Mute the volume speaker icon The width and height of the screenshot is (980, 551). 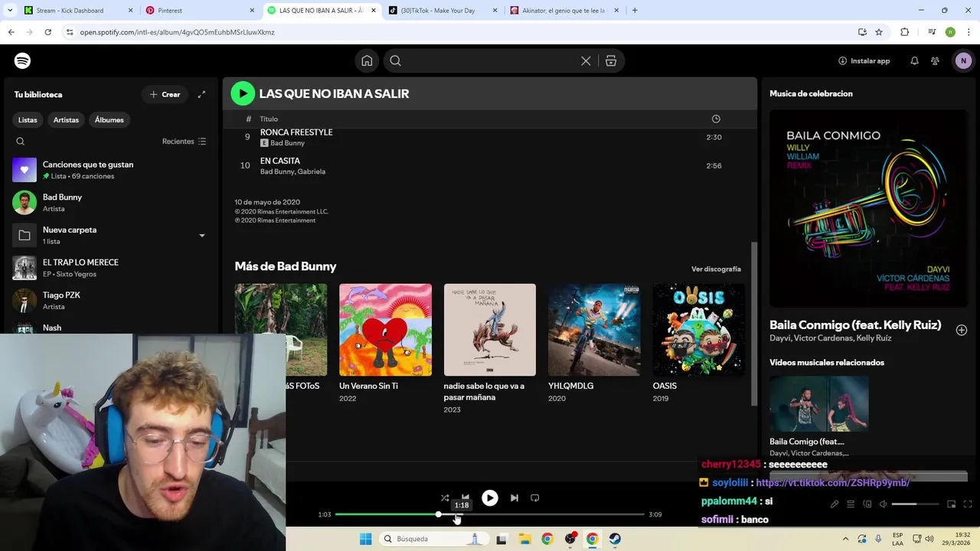coord(883,504)
